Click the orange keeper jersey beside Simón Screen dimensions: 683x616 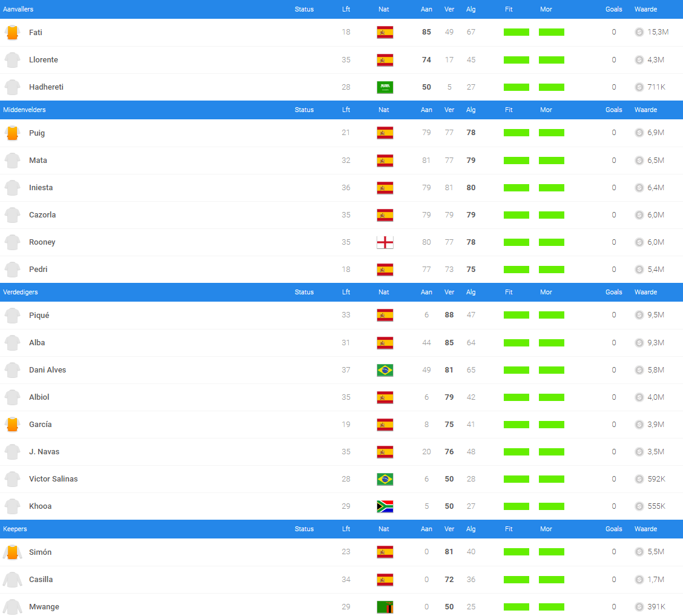(x=13, y=552)
